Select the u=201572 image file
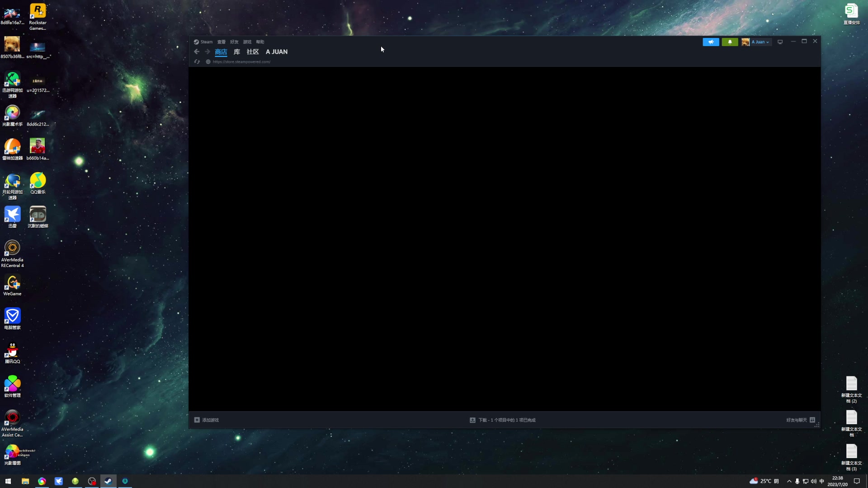Image resolution: width=868 pixels, height=488 pixels. click(38, 84)
